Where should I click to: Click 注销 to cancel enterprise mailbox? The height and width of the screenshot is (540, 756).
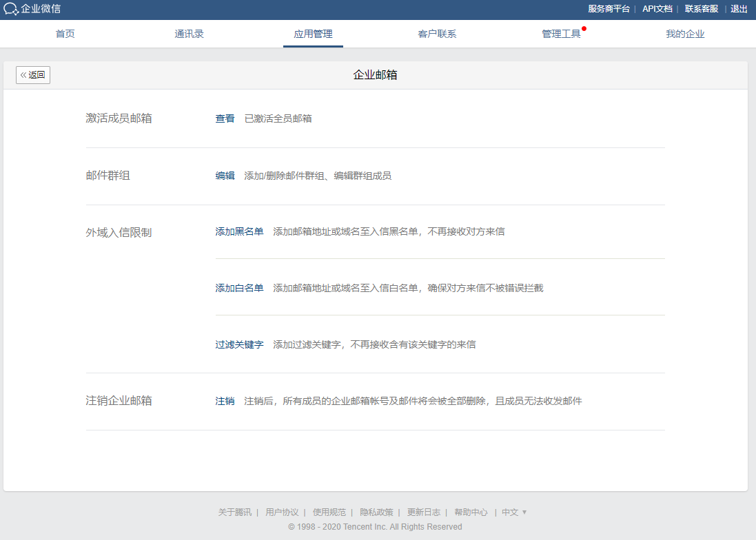[x=225, y=401]
